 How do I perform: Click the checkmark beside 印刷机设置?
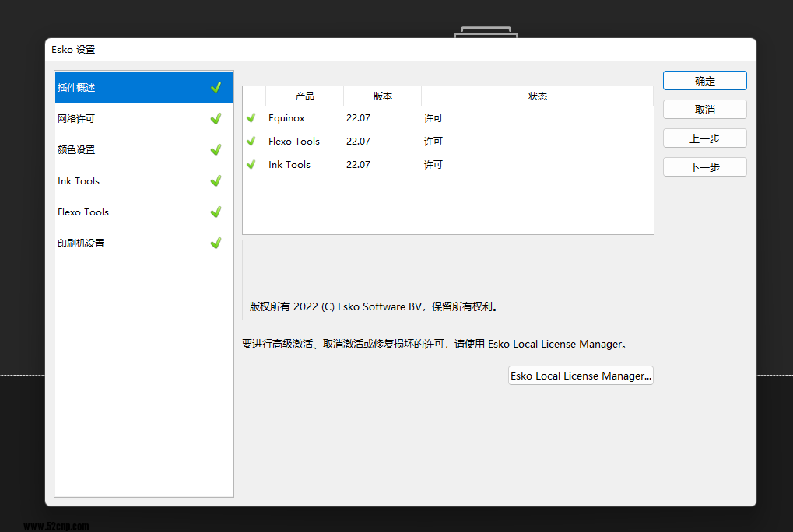tap(216, 243)
